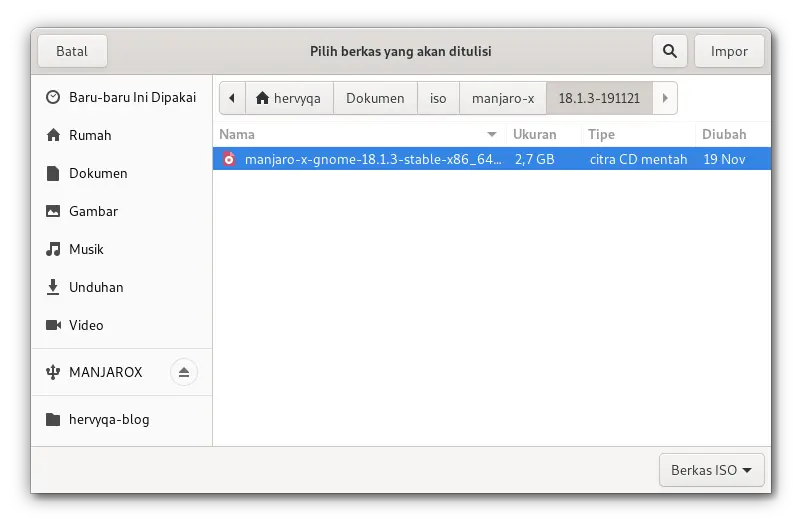Click the home icon in path bar

(263, 98)
